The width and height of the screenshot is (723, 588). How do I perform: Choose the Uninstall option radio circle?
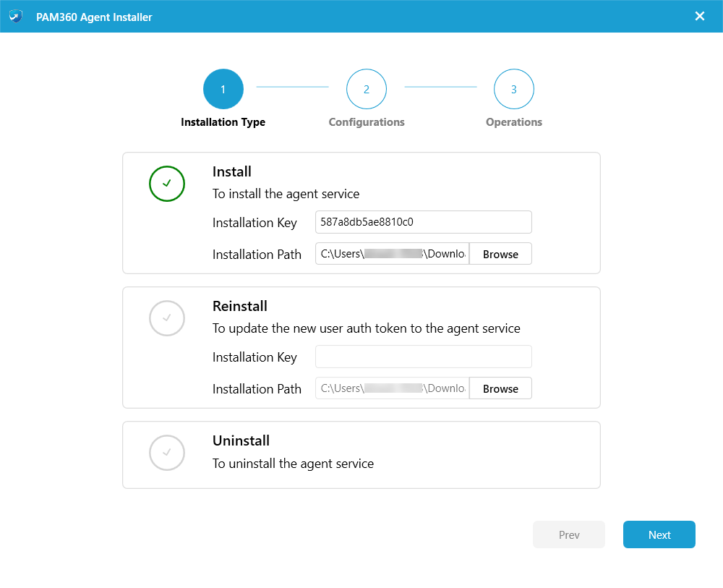(x=167, y=453)
